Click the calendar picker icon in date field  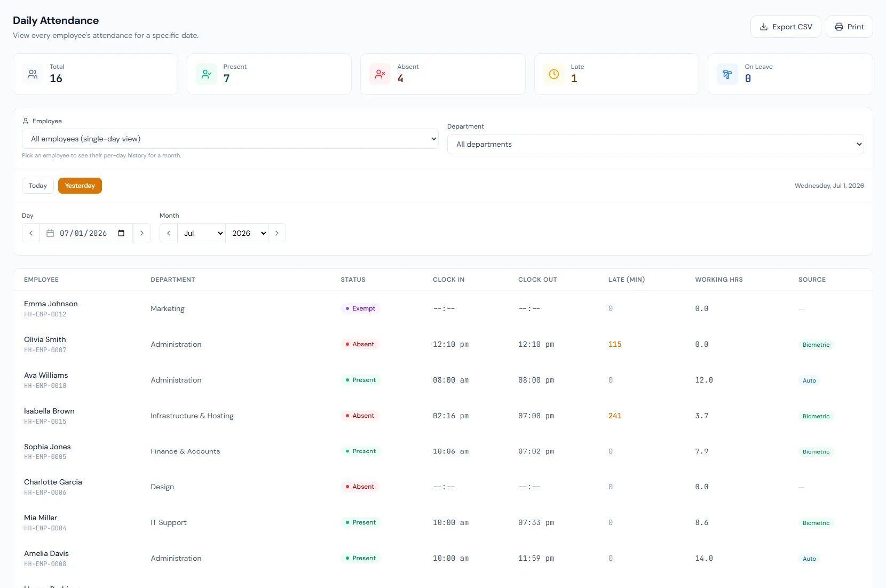pyautogui.click(x=121, y=233)
